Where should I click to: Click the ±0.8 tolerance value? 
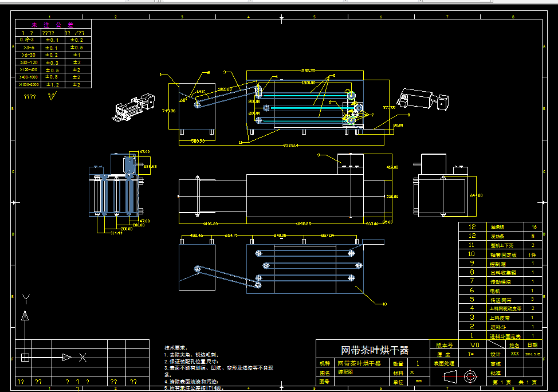(x=52, y=77)
